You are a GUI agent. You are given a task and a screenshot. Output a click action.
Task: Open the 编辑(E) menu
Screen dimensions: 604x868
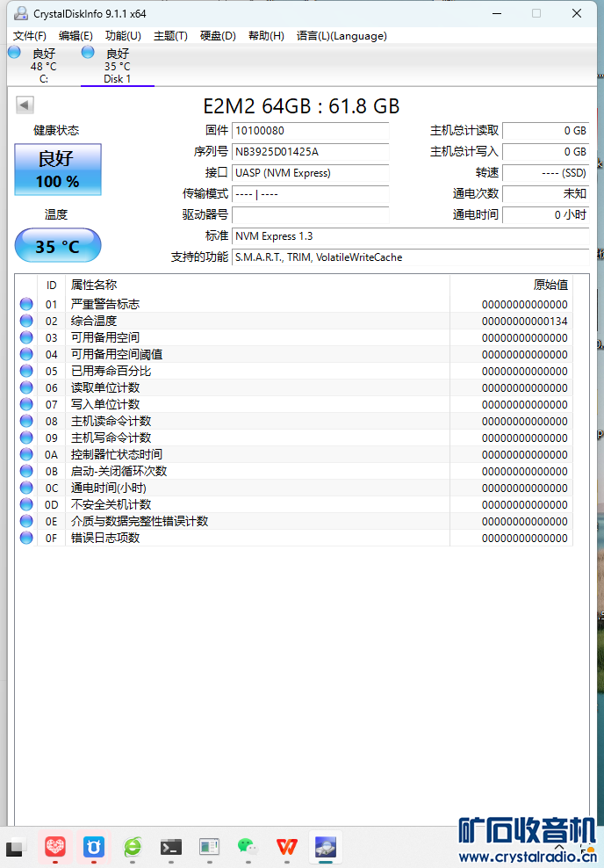click(75, 36)
